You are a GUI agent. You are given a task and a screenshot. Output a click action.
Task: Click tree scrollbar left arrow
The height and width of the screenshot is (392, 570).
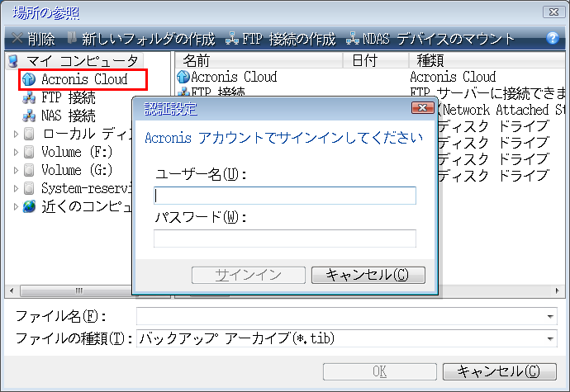click(12, 290)
